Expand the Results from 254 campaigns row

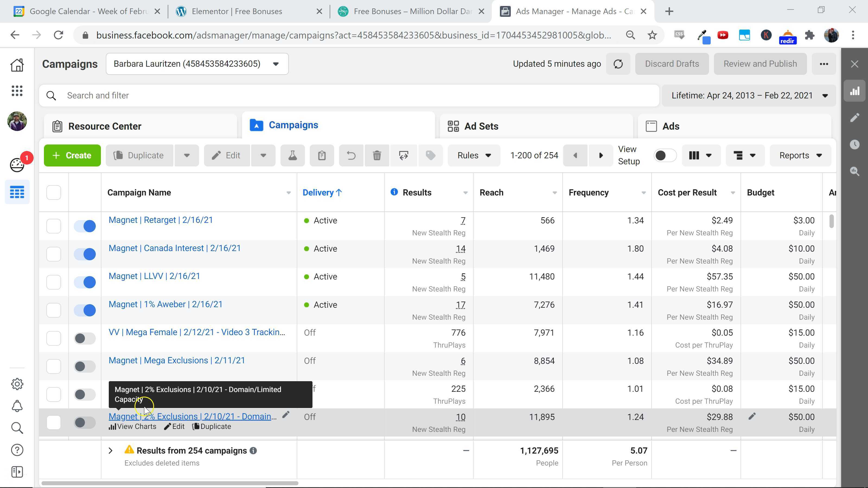click(x=110, y=451)
